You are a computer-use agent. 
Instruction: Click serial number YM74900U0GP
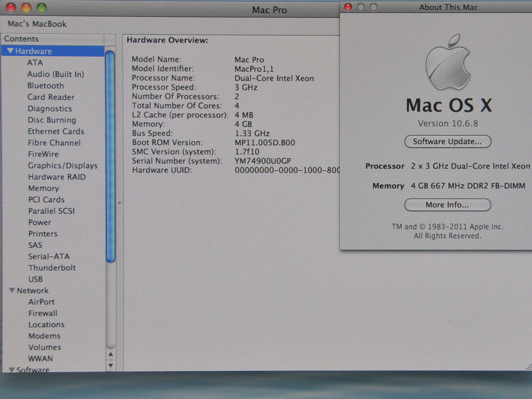coord(263,161)
